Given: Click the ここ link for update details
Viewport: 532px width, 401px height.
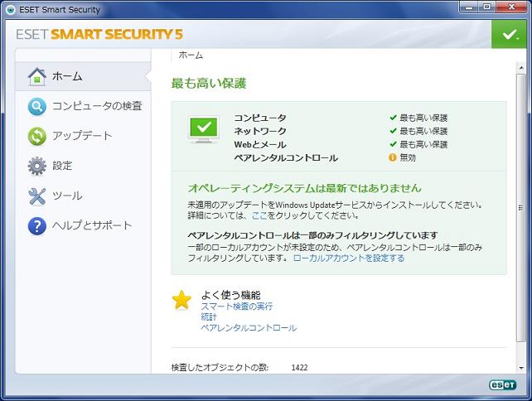Looking at the screenshot, I should pos(259,215).
